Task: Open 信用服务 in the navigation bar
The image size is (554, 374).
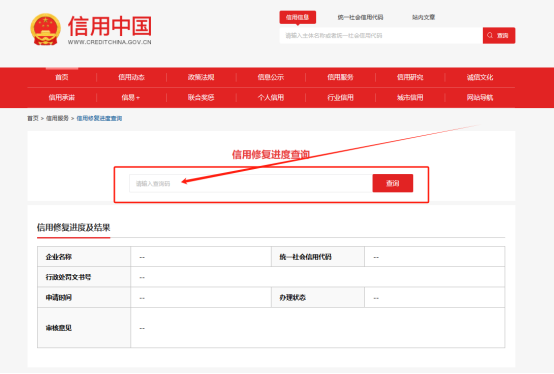Action: [340, 77]
